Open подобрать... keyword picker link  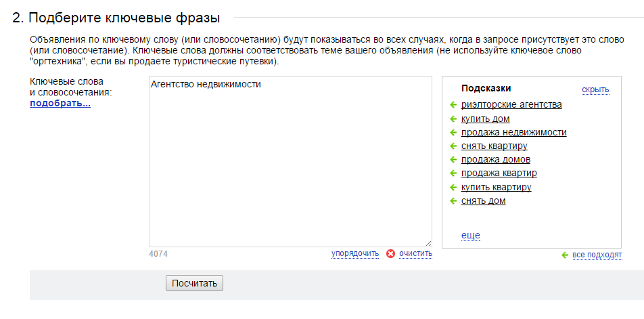point(60,104)
